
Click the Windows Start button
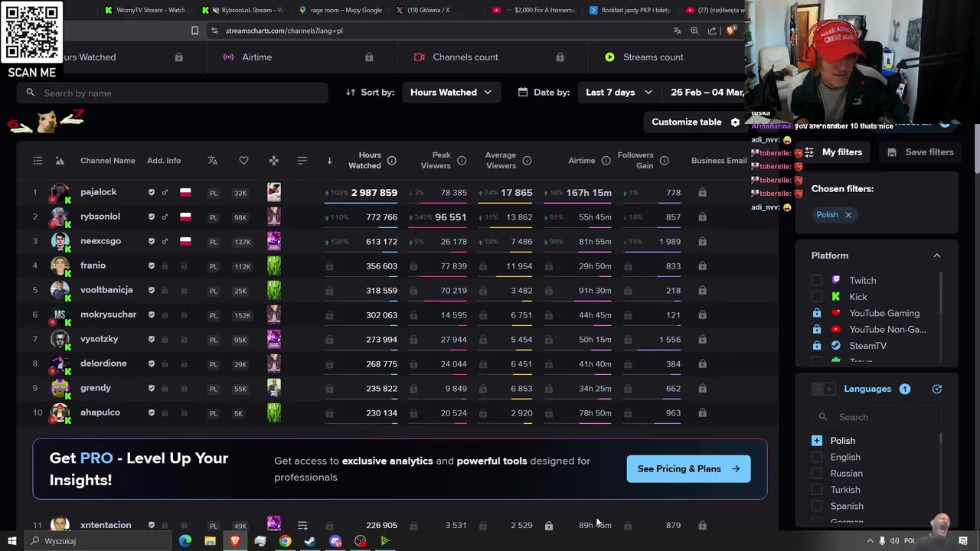[11, 541]
